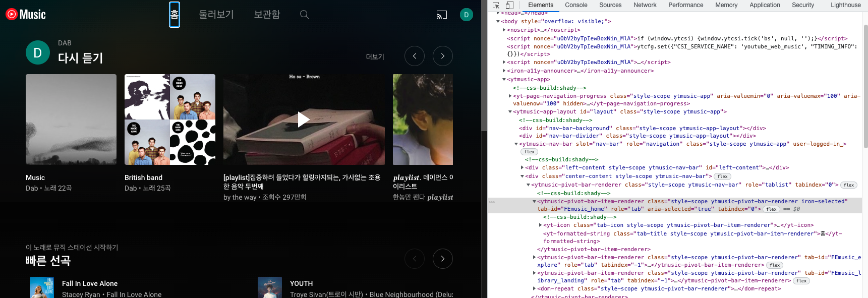Viewport: 868px width, 298px height.
Task: Expand the dom-repeat node
Action: 534,288
